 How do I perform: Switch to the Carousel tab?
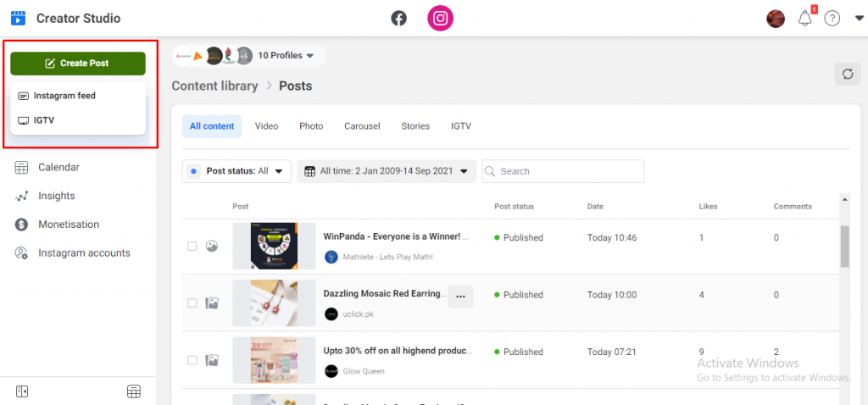click(362, 126)
